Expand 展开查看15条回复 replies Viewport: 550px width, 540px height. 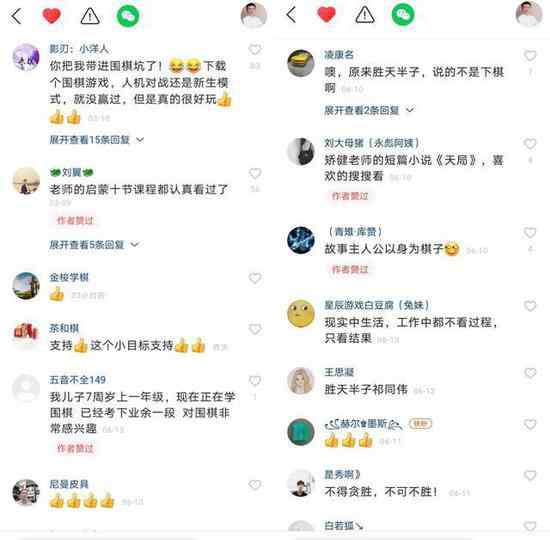click(96, 140)
